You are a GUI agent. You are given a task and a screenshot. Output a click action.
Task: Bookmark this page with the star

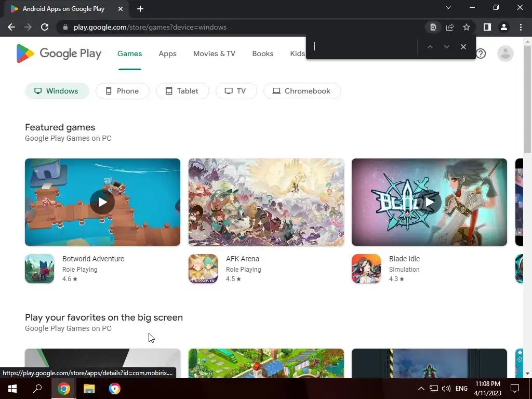click(x=467, y=27)
